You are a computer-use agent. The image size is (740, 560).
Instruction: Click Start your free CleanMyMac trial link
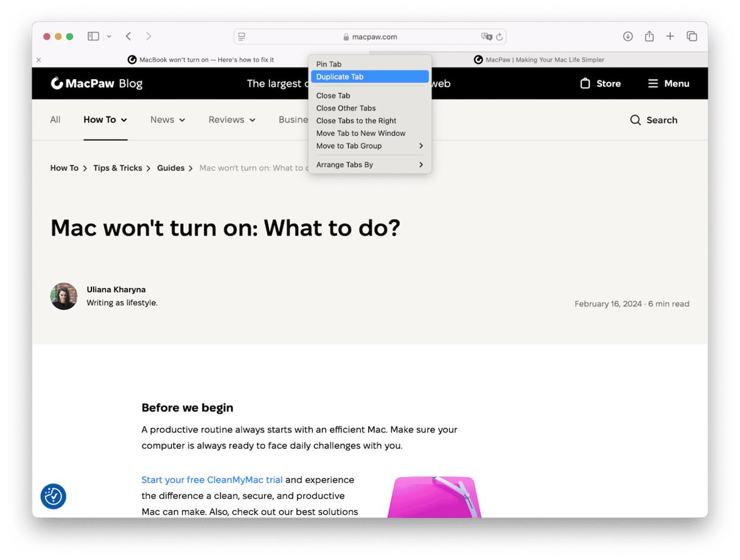coord(212,480)
